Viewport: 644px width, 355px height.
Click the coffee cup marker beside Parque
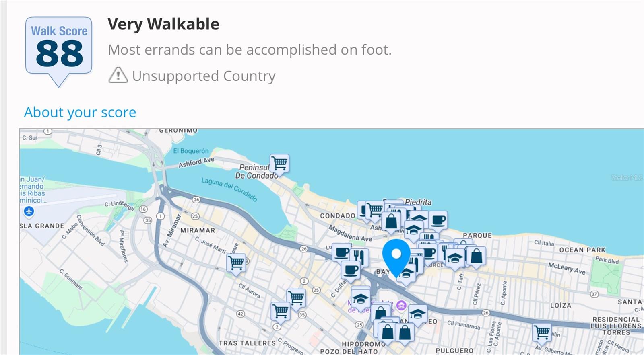click(438, 220)
